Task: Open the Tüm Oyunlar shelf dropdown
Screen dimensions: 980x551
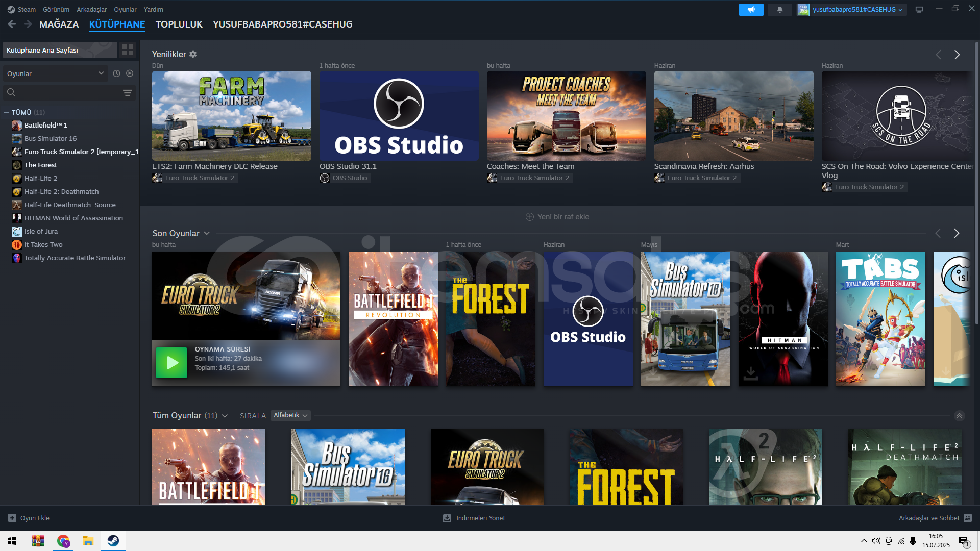Action: [225, 416]
